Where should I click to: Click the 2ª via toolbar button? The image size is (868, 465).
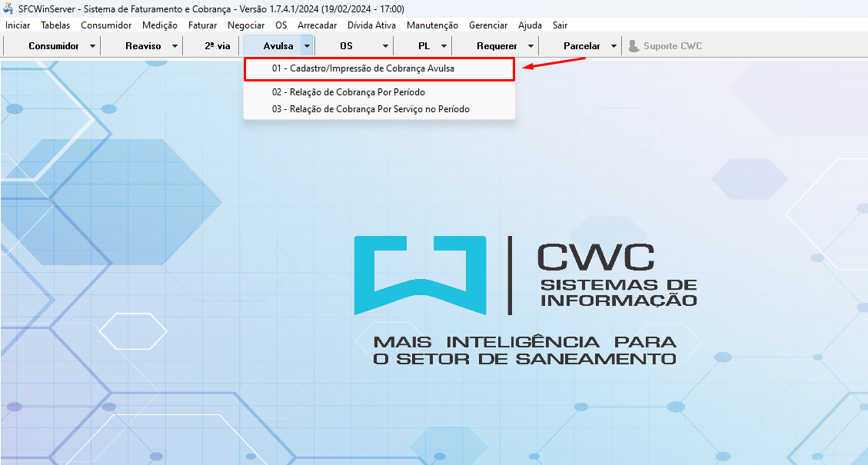pyautogui.click(x=218, y=46)
